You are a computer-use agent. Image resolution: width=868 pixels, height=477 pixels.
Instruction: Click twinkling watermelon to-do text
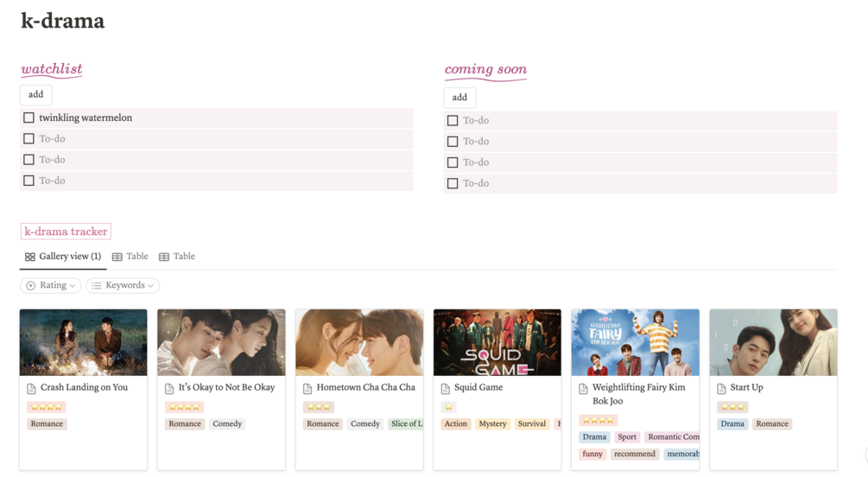click(86, 118)
